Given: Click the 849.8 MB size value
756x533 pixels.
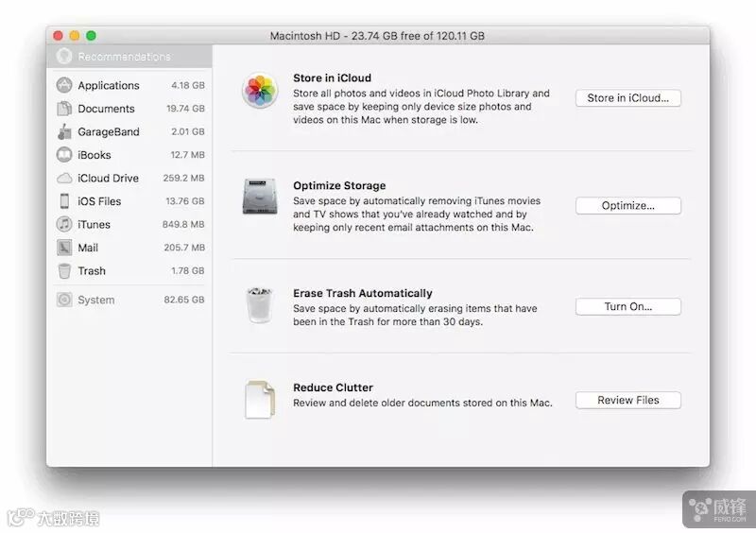Looking at the screenshot, I should tap(183, 224).
